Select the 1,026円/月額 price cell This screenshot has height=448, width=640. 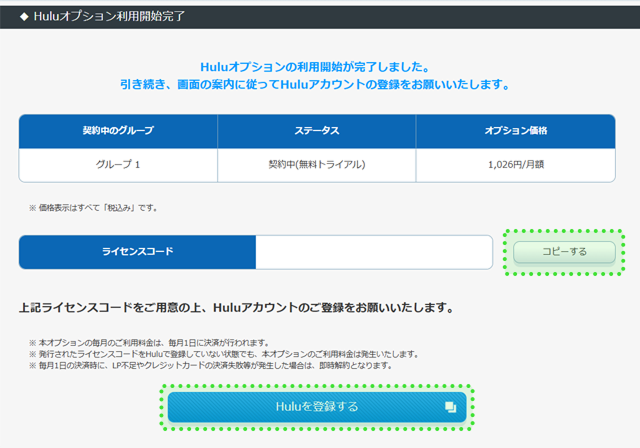(516, 165)
